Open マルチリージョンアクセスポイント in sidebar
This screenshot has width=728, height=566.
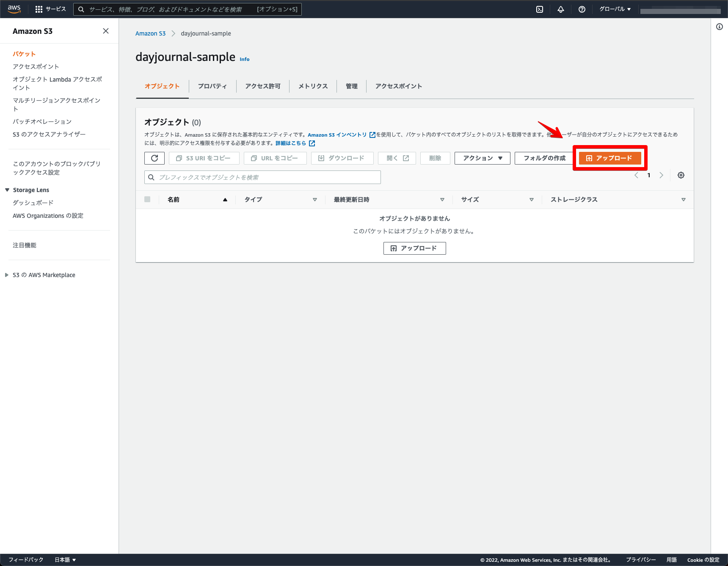56,105
